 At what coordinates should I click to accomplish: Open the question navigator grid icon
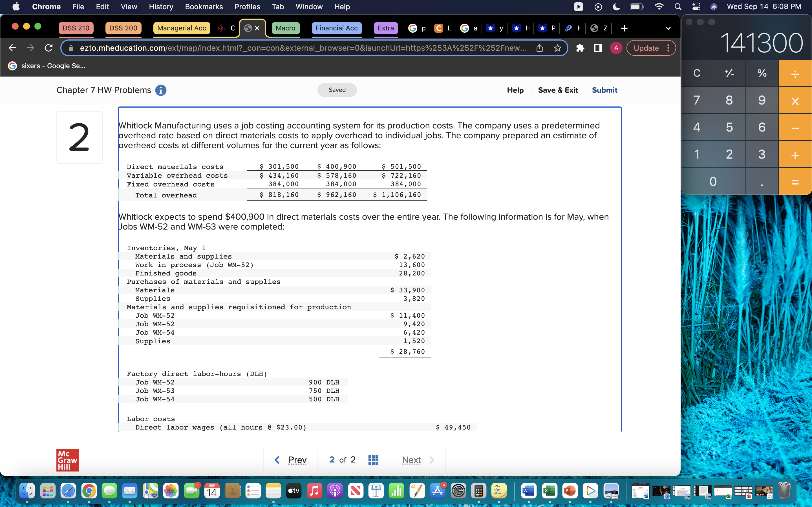click(x=374, y=459)
